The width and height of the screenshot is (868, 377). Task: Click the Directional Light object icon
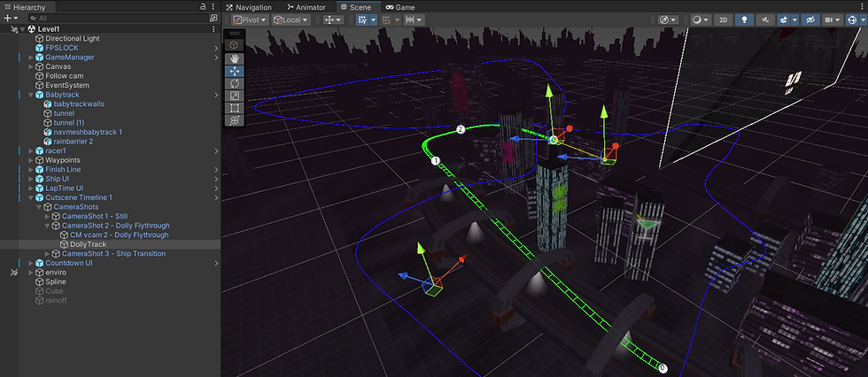pos(39,39)
